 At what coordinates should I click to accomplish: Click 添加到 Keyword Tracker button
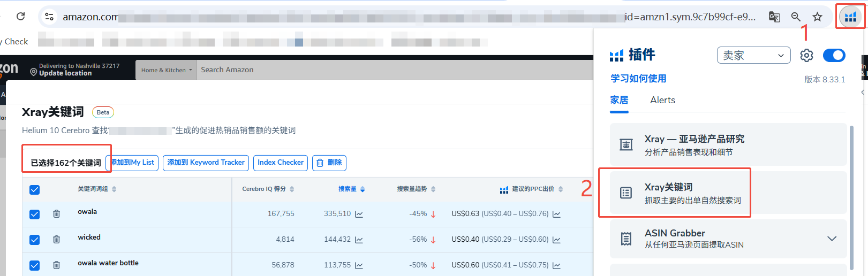206,163
